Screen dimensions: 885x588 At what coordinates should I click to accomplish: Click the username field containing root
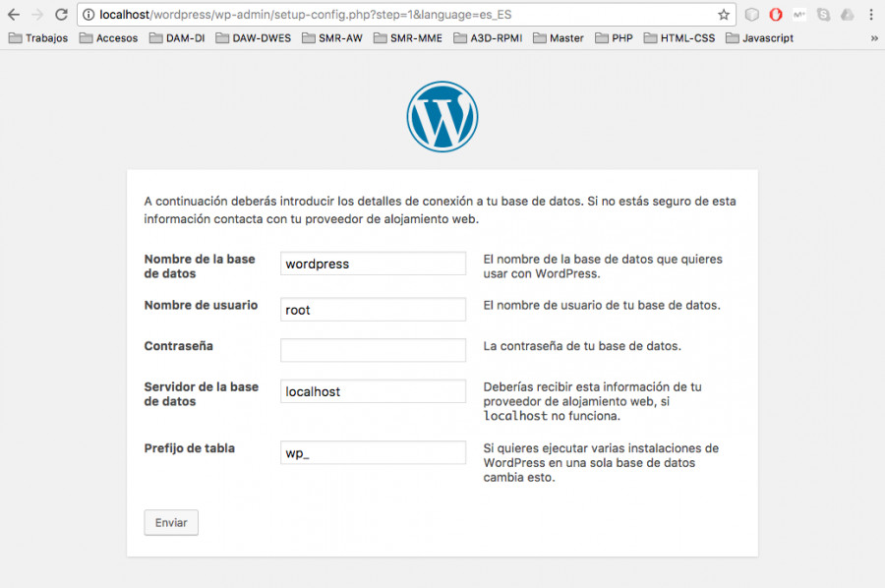tap(373, 309)
